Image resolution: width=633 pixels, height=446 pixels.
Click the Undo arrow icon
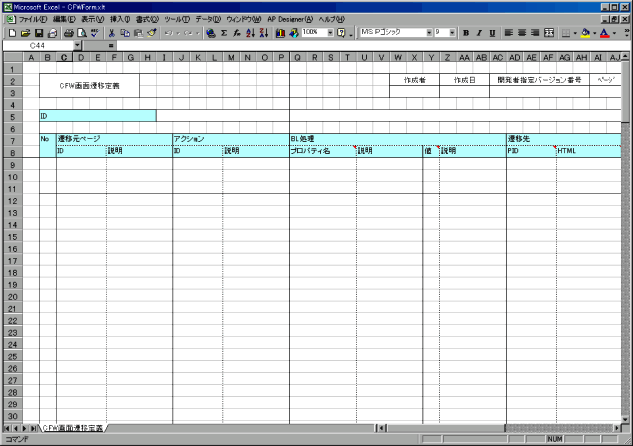click(169, 33)
